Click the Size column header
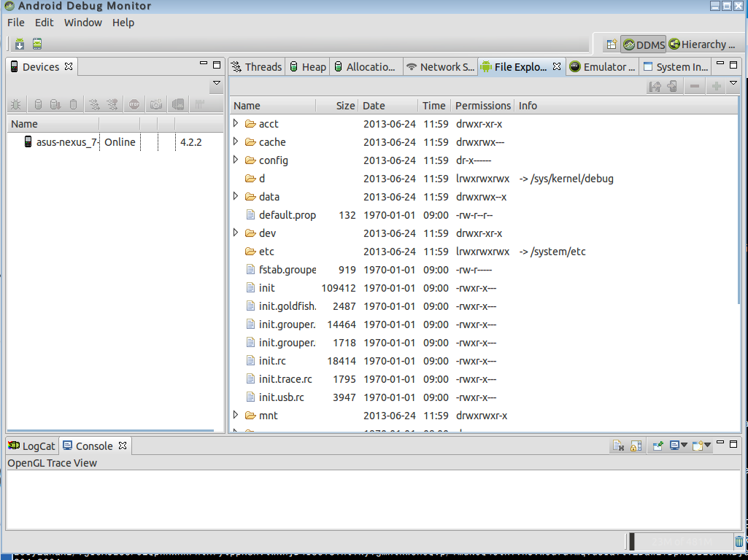The image size is (748, 560). pos(337,105)
